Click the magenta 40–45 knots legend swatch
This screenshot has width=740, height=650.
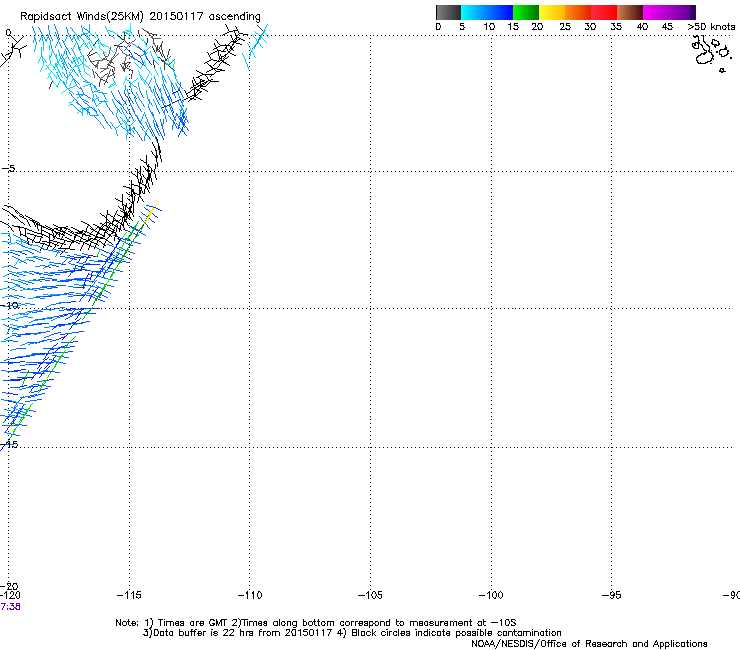[656, 12]
